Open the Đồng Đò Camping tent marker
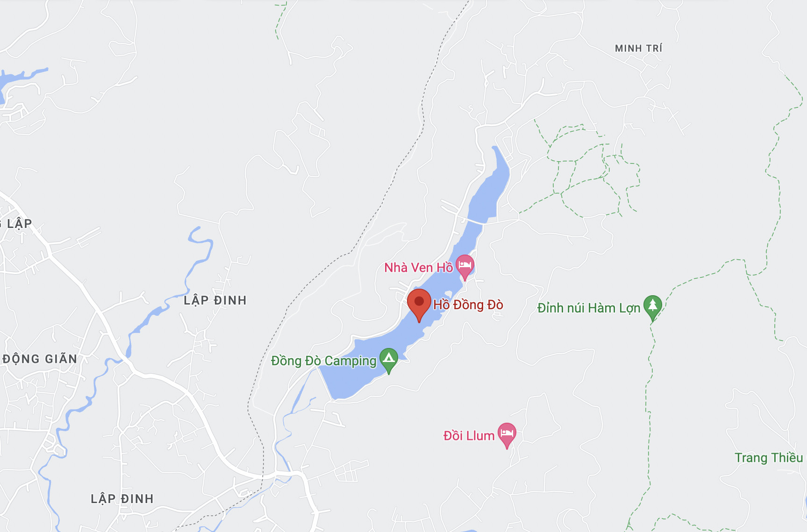Screen dimensions: 807x532 (389, 361)
